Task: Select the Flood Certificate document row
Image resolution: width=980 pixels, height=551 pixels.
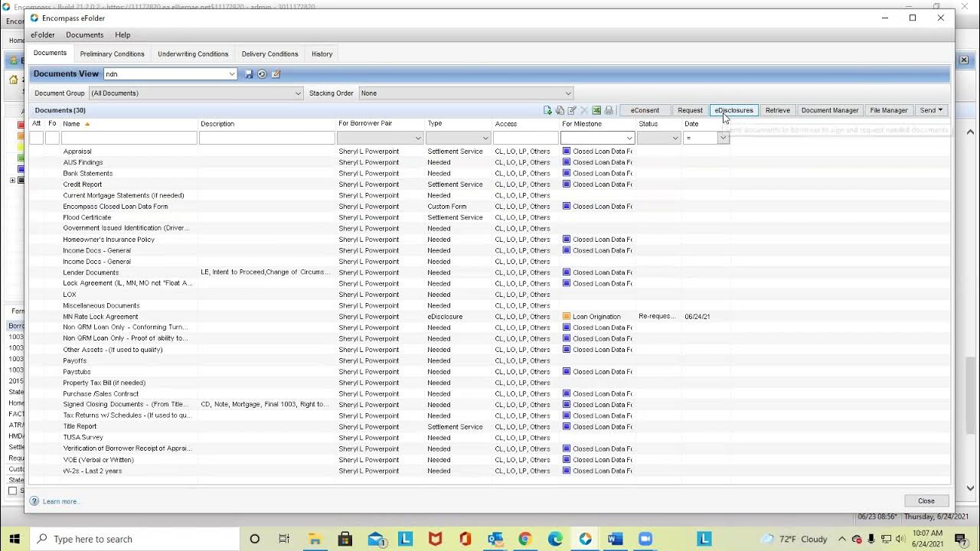Action: click(x=490, y=217)
